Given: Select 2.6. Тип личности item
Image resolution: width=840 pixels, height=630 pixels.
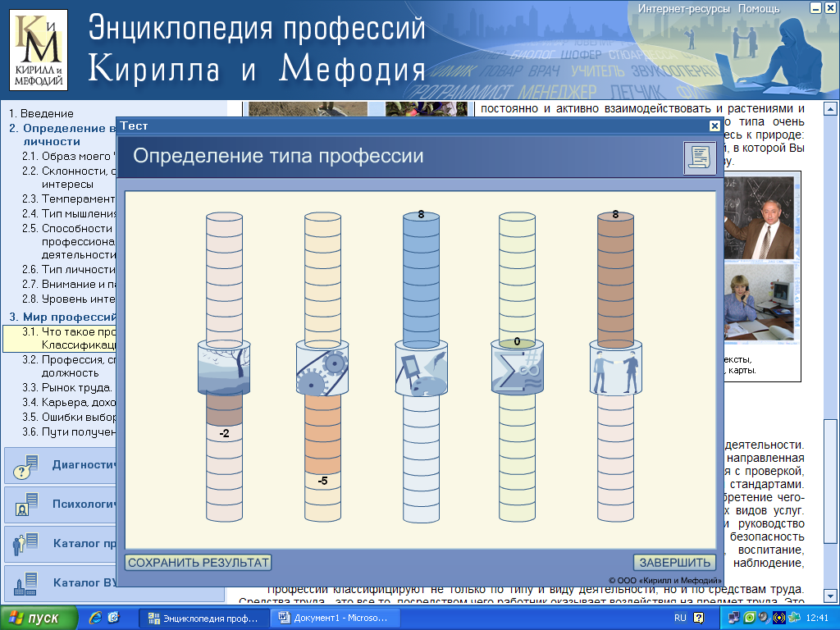Looking at the screenshot, I should 69,269.
